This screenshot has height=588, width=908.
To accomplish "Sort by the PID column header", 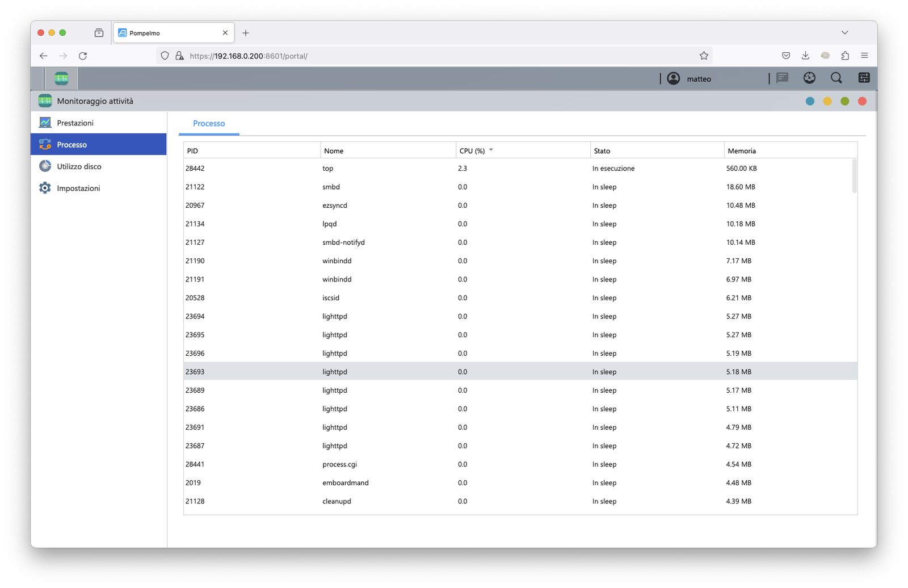I will (x=252, y=150).
